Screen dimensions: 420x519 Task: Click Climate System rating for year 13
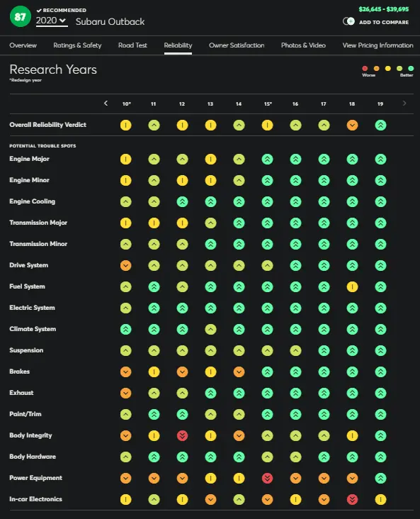210,330
